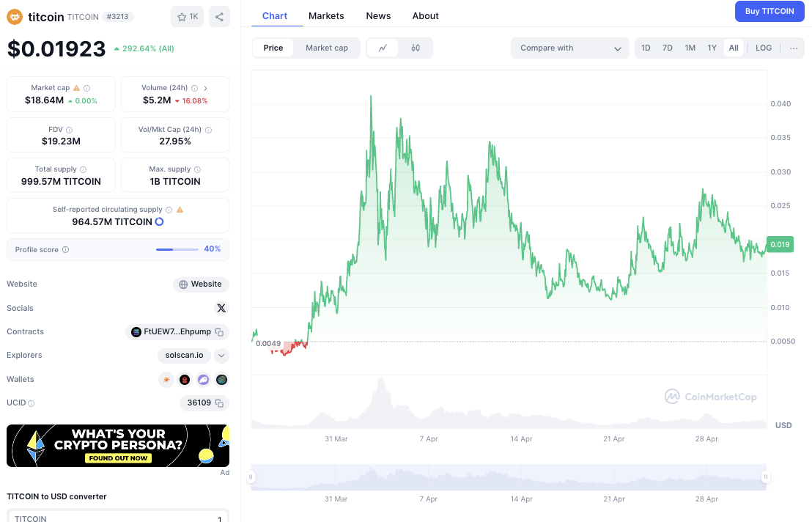Click the #3213 rank badge

pos(117,17)
